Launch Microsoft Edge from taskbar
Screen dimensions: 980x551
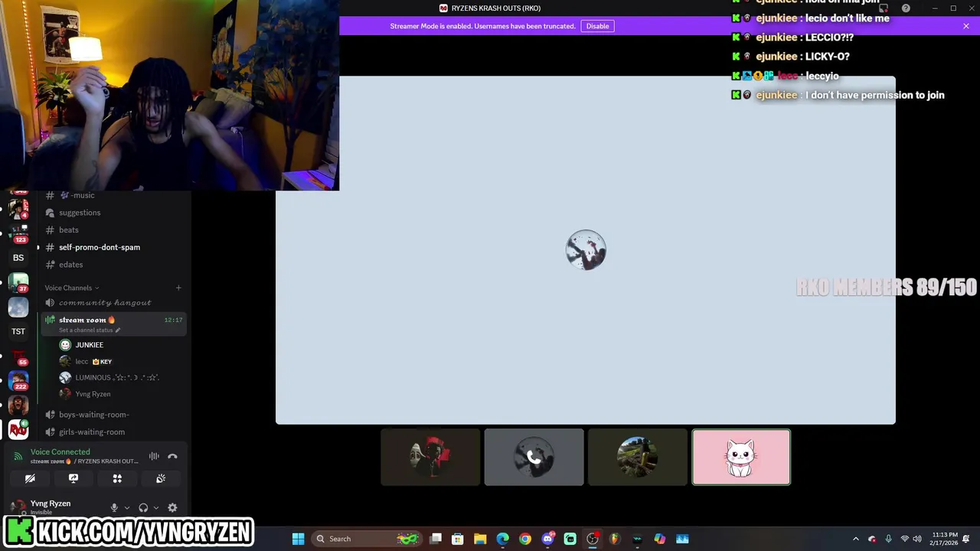pyautogui.click(x=502, y=539)
